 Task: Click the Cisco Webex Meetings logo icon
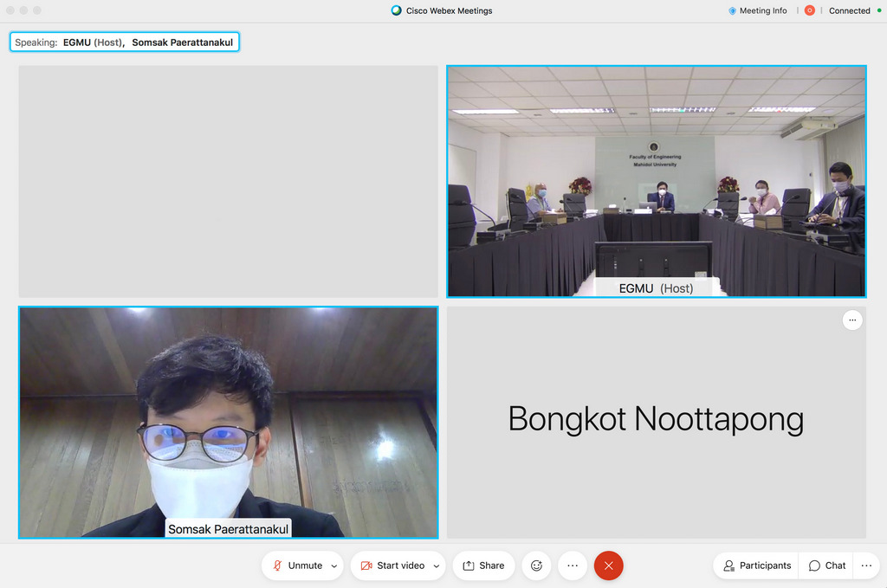[x=397, y=10]
